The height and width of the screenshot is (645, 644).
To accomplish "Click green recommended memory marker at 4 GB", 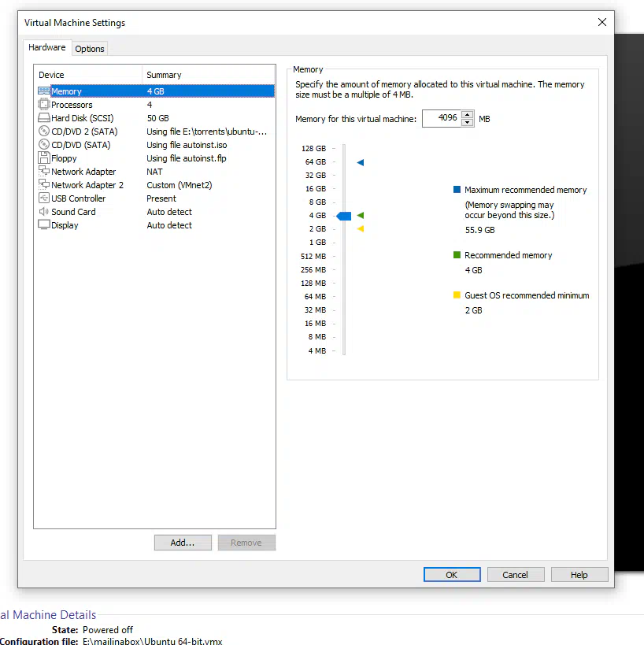I will 361,215.
